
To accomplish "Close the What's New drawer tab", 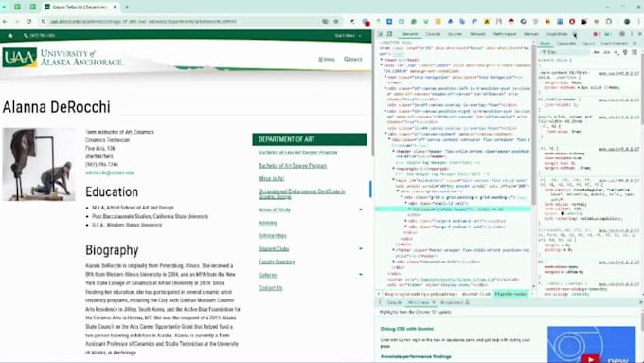I will click(434, 303).
